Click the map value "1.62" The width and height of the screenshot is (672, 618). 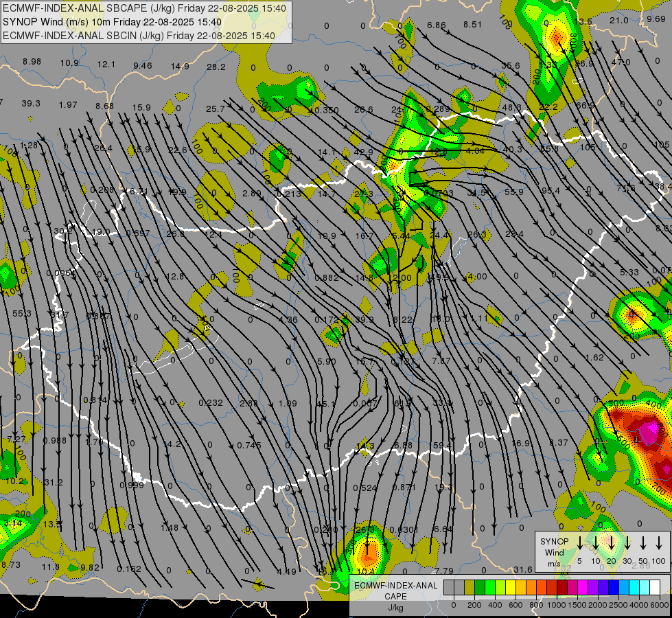[x=594, y=357]
